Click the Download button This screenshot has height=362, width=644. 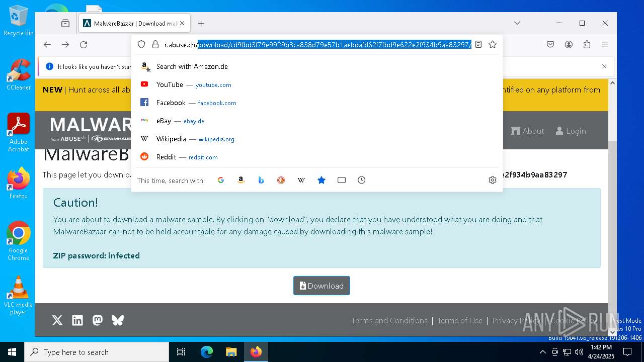pyautogui.click(x=321, y=286)
